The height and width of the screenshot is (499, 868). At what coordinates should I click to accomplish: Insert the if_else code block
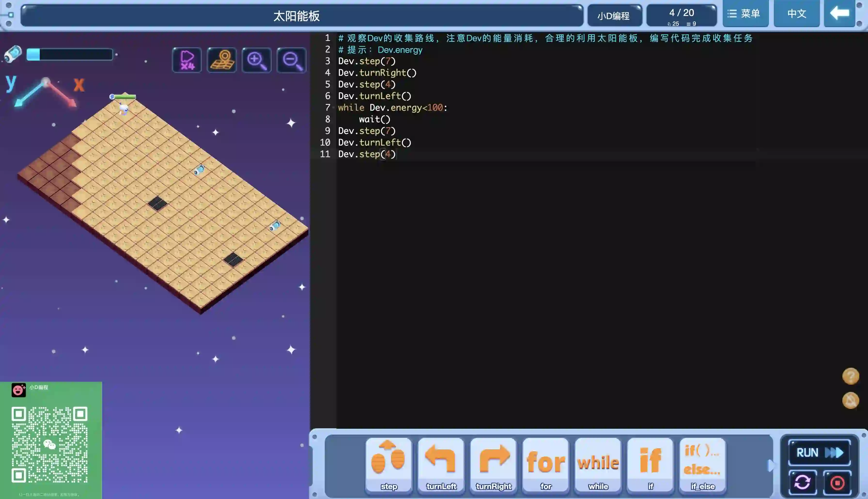click(x=703, y=465)
